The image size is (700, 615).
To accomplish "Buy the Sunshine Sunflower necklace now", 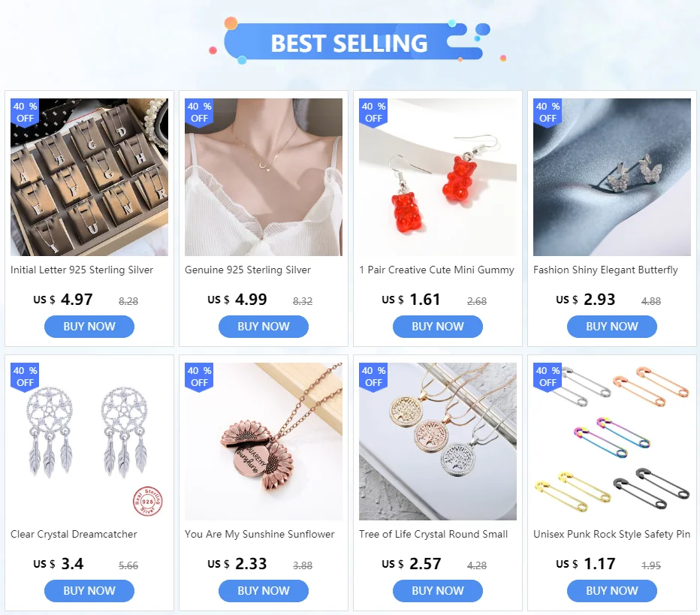I will (x=264, y=590).
